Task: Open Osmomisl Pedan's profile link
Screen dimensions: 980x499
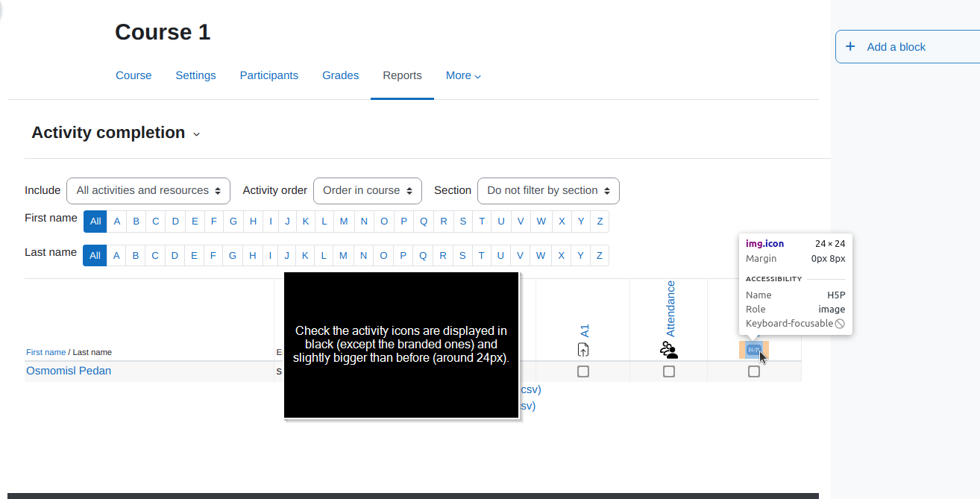Action: pyautogui.click(x=69, y=371)
